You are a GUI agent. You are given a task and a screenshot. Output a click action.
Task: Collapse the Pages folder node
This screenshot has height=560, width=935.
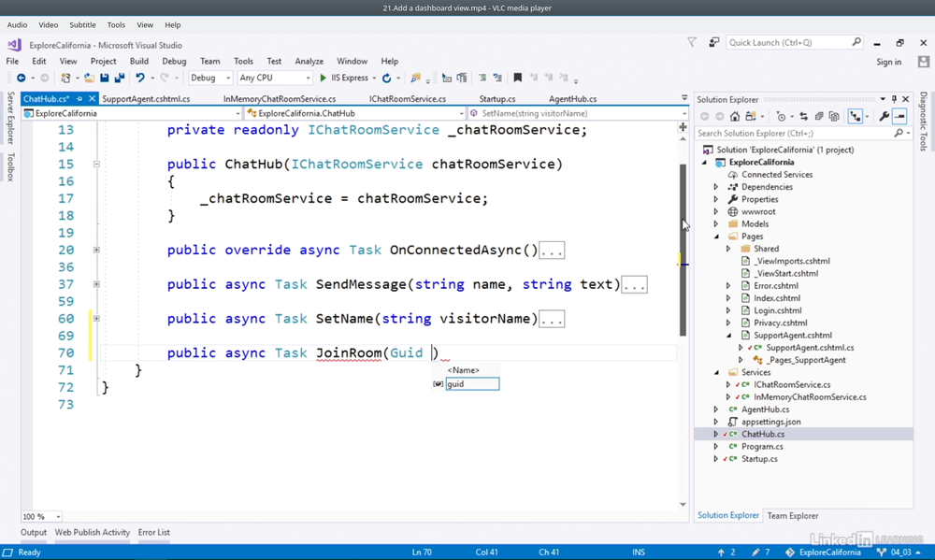click(716, 237)
